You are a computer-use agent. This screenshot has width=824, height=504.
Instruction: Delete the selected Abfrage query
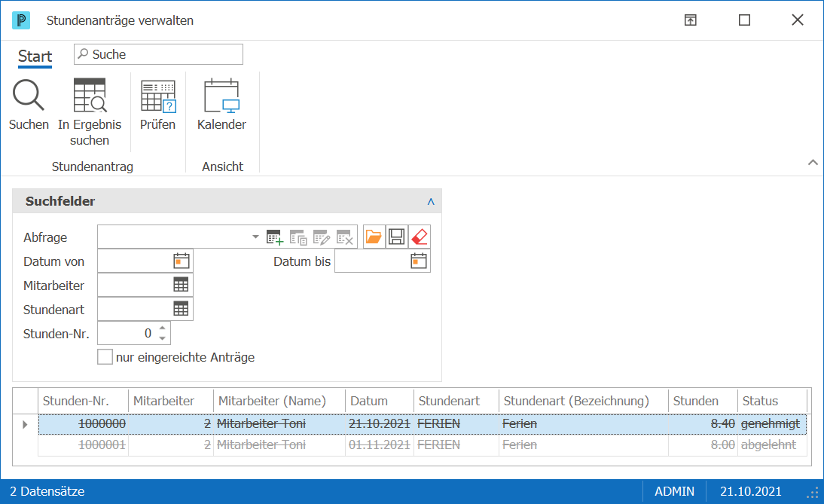coord(344,237)
